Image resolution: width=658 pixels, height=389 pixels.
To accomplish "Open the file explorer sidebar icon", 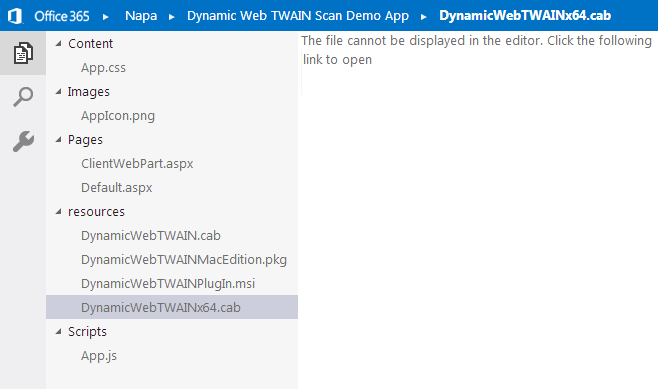I will tap(23, 53).
